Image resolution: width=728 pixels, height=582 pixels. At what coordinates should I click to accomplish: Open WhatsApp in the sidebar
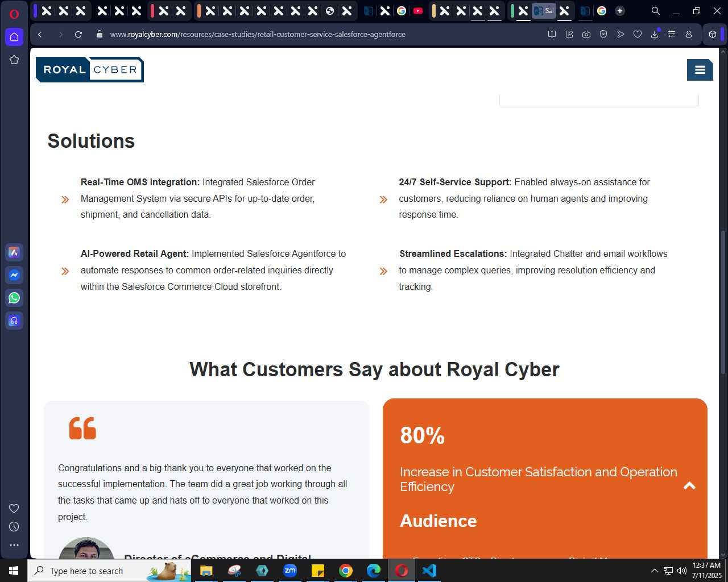14,298
